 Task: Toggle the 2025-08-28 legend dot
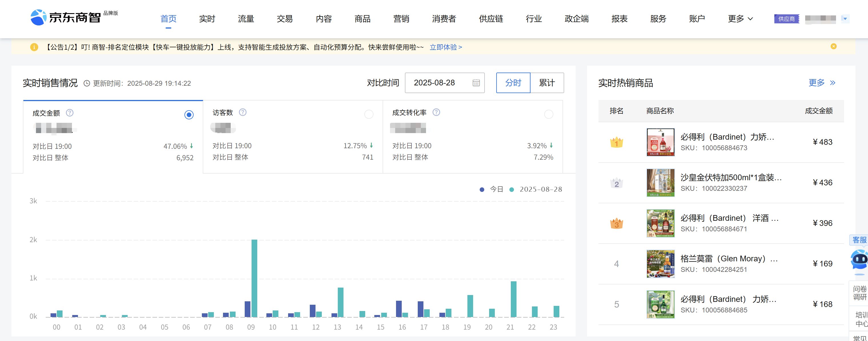(511, 190)
